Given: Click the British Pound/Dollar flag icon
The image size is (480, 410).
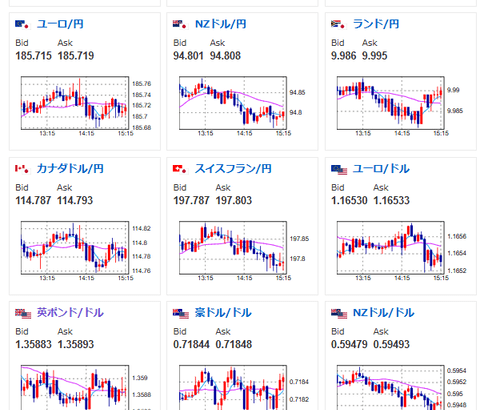Looking at the screenshot, I should click(x=23, y=314).
